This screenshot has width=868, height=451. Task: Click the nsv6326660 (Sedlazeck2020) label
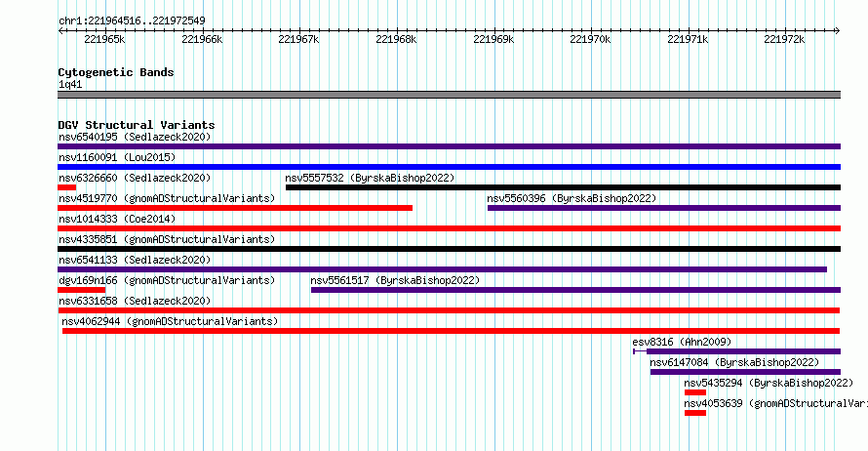135,178
